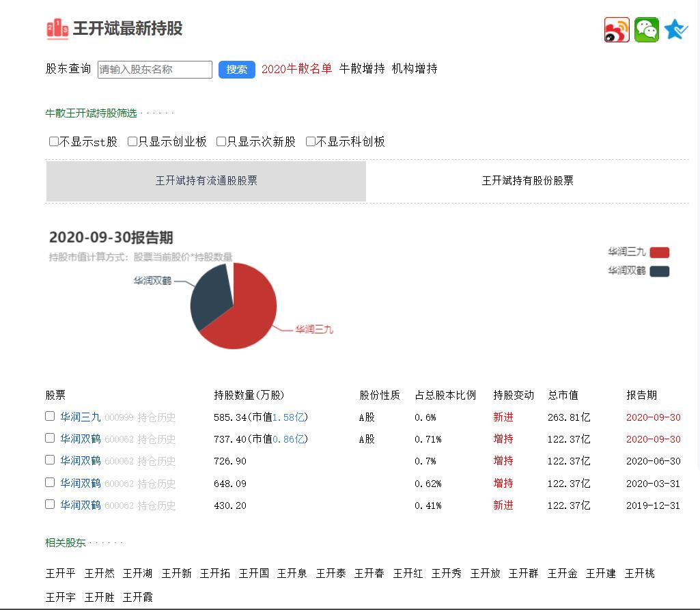
Task: Toggle 华润双鹤 dark legend swatch
Action: click(660, 271)
